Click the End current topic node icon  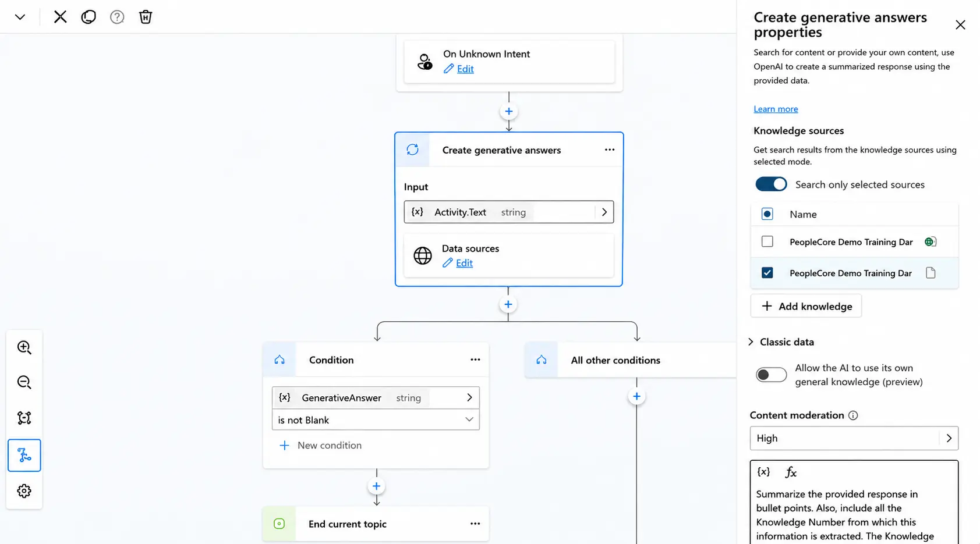tap(280, 524)
